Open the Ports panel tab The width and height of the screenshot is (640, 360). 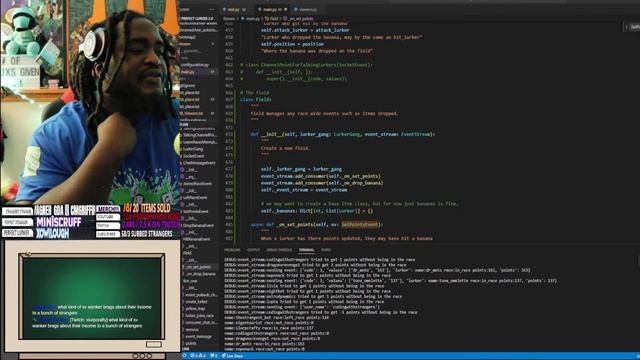(x=326, y=250)
